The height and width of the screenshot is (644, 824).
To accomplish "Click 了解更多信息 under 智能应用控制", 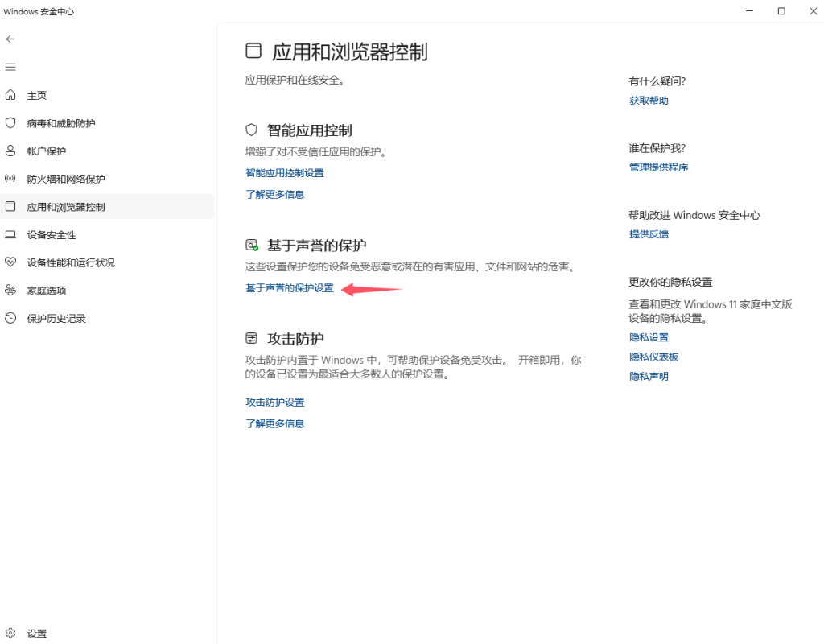I will pos(275,194).
